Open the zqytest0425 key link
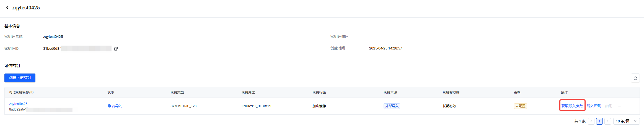The image size is (644, 139). tap(18, 104)
